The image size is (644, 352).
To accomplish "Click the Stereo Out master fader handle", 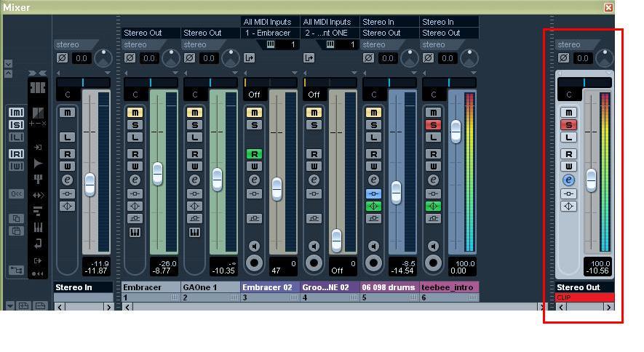I will [591, 180].
